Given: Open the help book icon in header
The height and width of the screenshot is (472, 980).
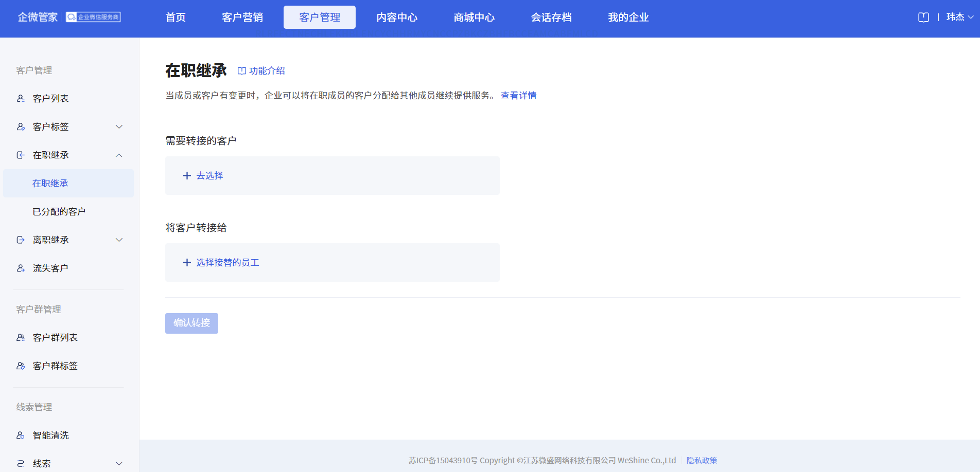Looking at the screenshot, I should pyautogui.click(x=923, y=17).
